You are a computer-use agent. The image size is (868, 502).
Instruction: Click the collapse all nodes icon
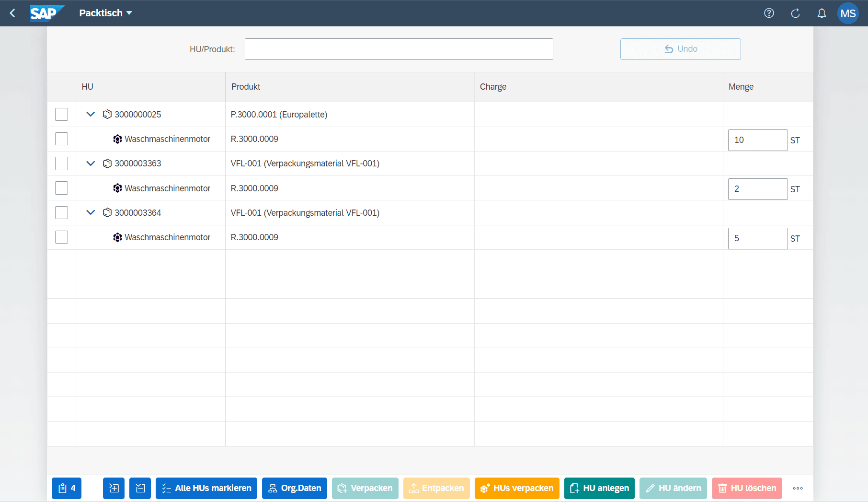point(140,488)
